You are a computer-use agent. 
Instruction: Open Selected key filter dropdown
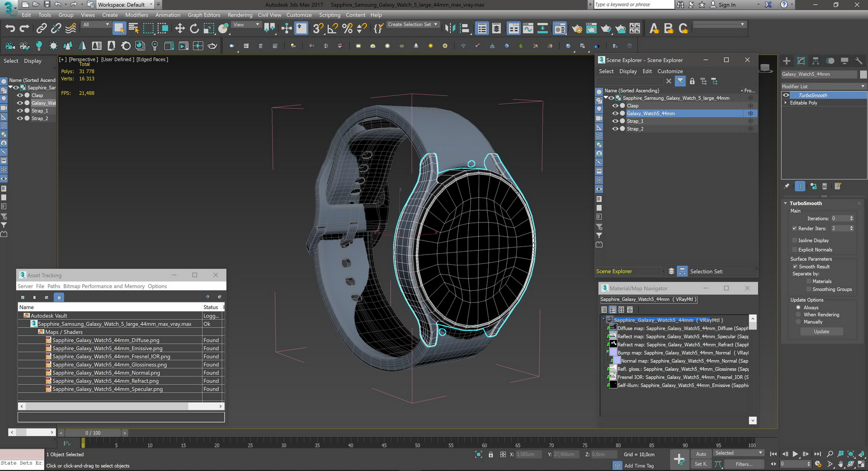tap(739, 453)
